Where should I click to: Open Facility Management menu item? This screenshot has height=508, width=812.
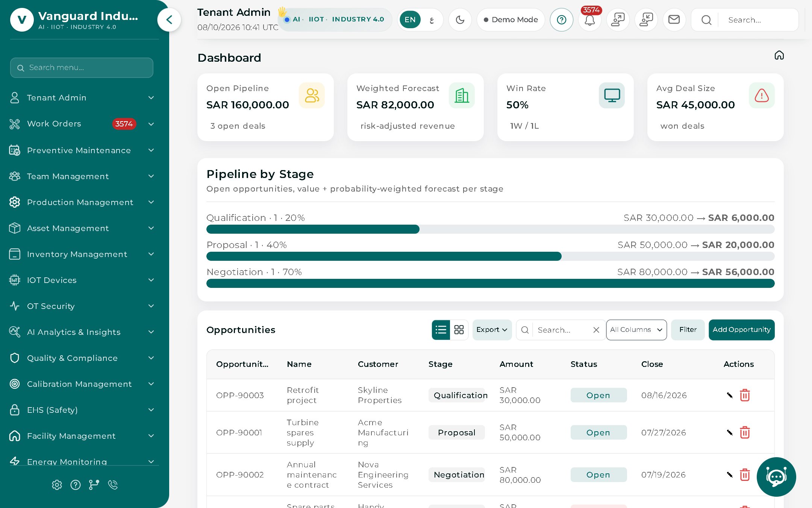(82, 436)
